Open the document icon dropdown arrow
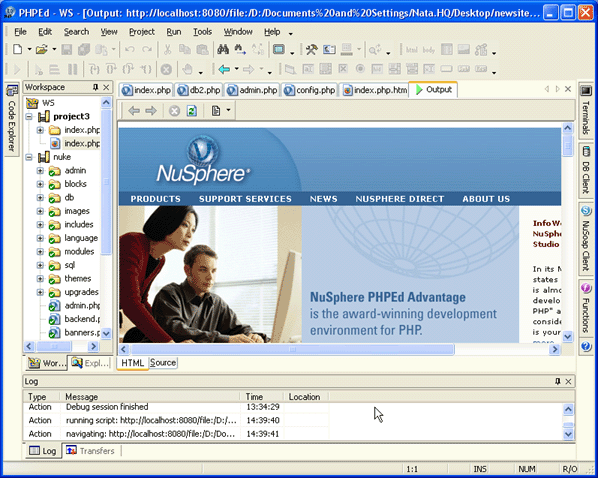598x478 pixels. 228,111
